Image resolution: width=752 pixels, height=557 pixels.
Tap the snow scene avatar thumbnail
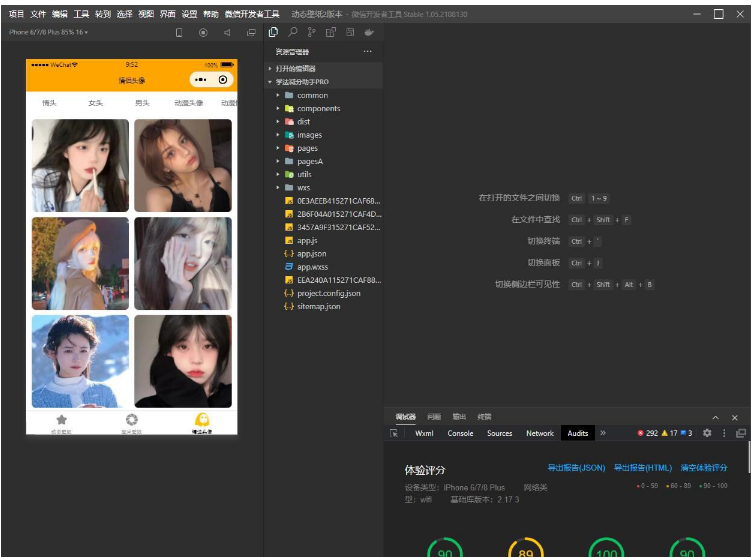click(81, 361)
